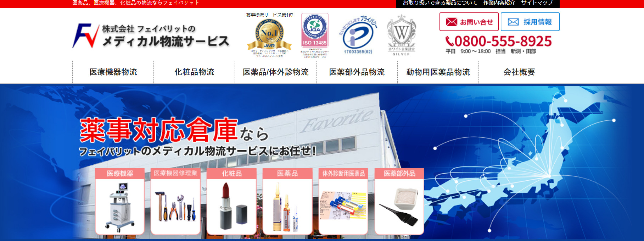Open the 医薬品/体外診物流 menu item
The height and width of the screenshot is (241, 644).
pyautogui.click(x=275, y=72)
